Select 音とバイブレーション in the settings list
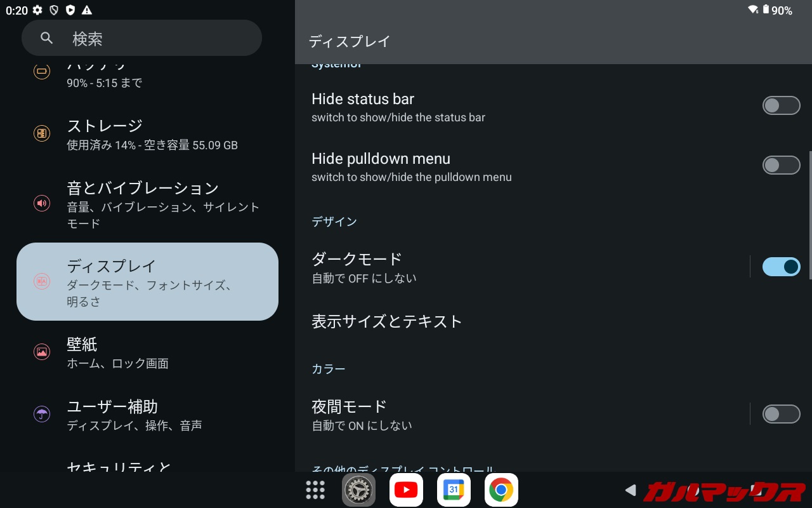This screenshot has width=812, height=508. point(152,204)
